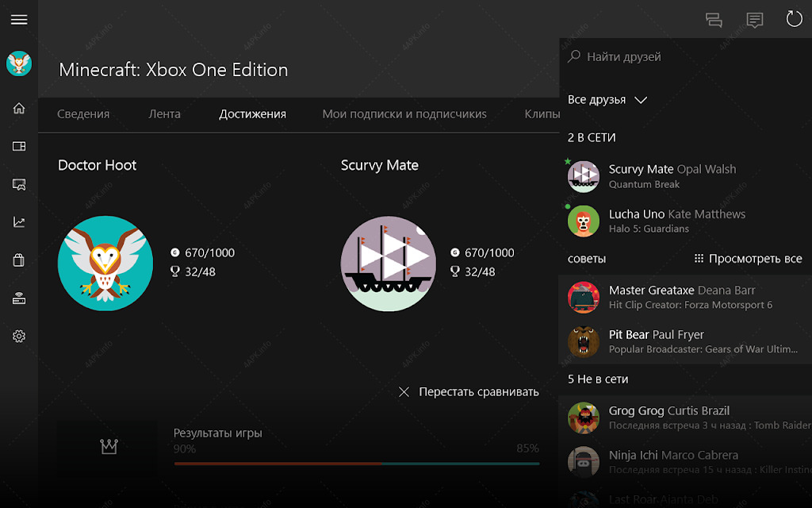812x508 pixels.
Task: Click the Pit Bear avatar thumbnail
Action: tap(584, 341)
